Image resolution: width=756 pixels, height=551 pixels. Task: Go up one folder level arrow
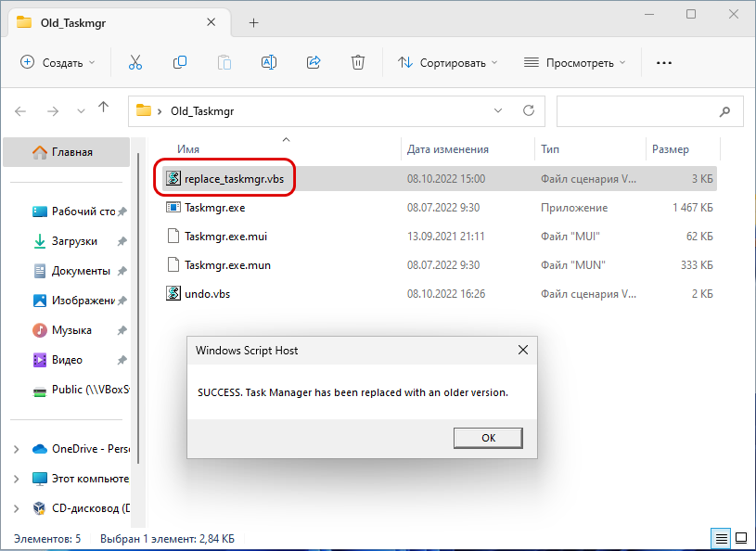[x=103, y=107]
